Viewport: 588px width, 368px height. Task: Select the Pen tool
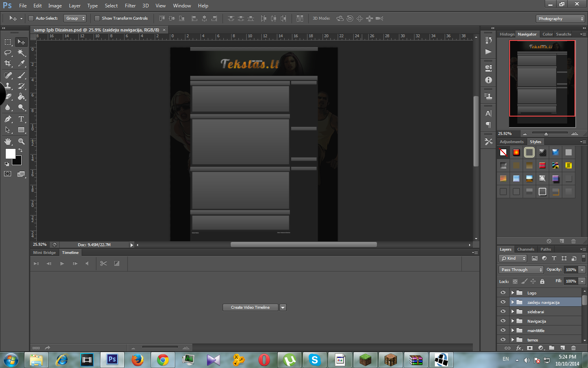pos(8,119)
